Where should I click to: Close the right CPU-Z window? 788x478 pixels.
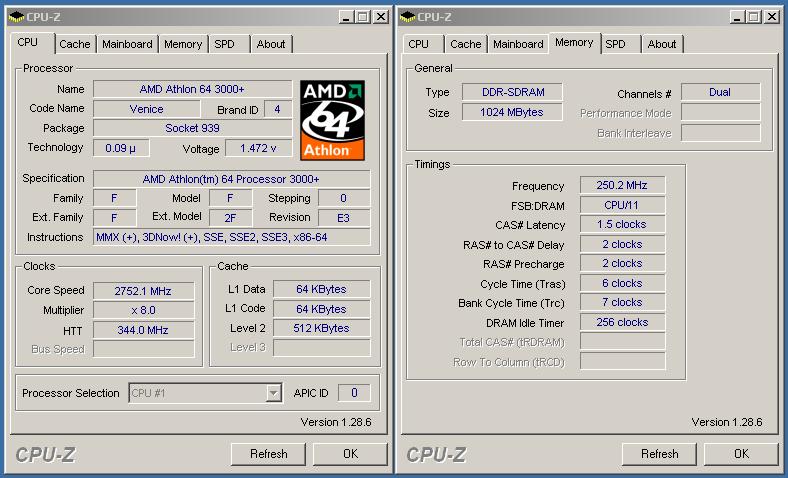[x=772, y=17]
